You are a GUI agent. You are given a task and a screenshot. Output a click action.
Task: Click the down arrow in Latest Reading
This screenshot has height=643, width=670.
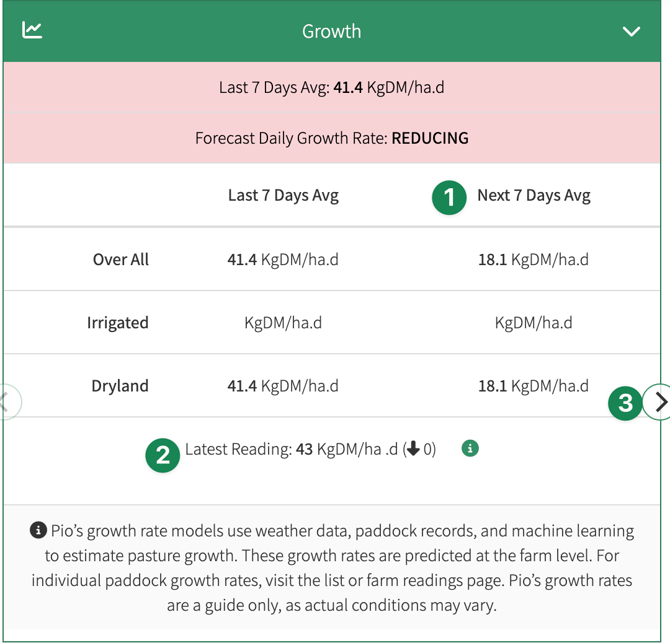pos(413,449)
